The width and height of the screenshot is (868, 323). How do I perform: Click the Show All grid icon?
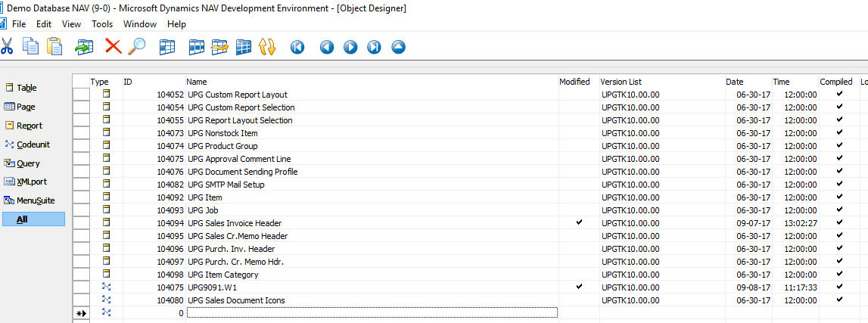pos(244,47)
